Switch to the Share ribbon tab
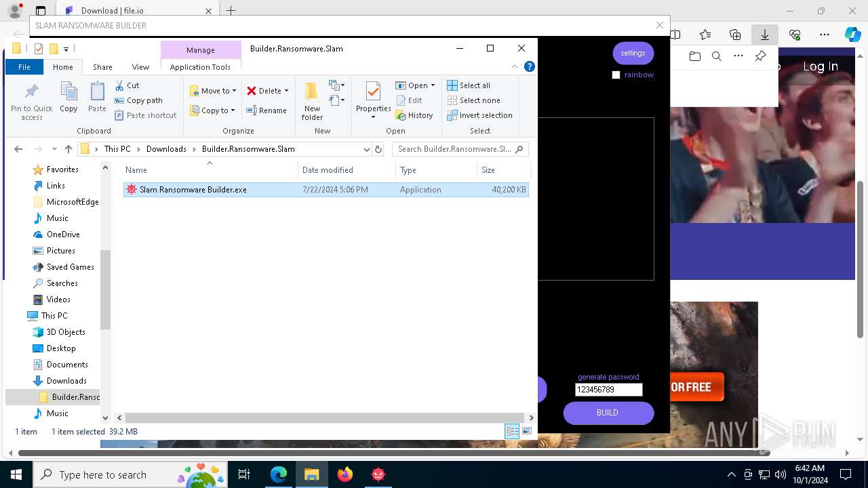This screenshot has height=488, width=868. (102, 67)
